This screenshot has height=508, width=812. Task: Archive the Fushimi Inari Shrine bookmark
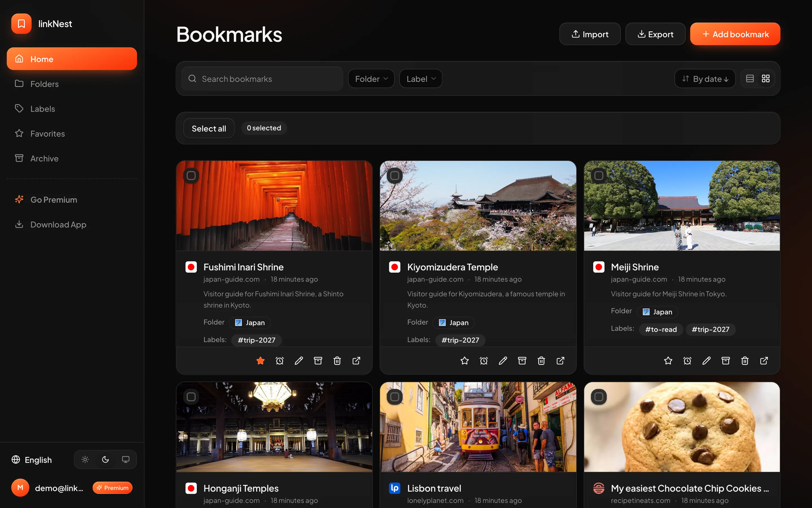[x=318, y=360]
